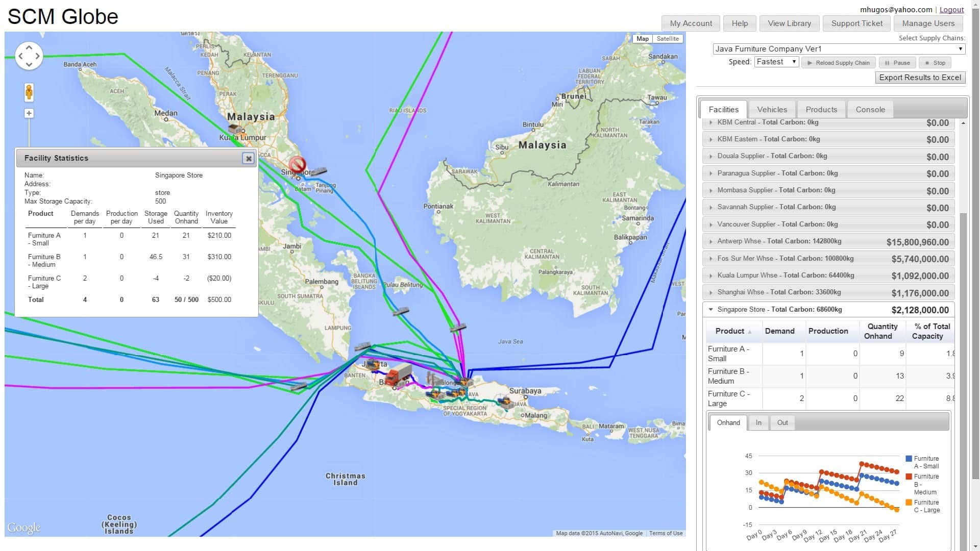Click the red truck icon on Java
Screen dimensions: 980x551
(x=399, y=374)
